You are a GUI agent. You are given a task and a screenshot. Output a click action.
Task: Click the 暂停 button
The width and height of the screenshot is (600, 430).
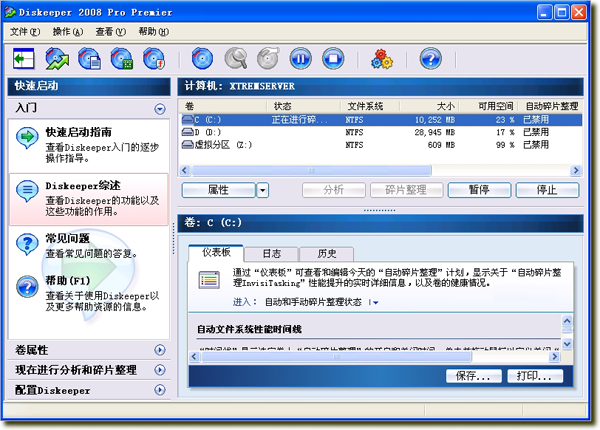(x=477, y=190)
